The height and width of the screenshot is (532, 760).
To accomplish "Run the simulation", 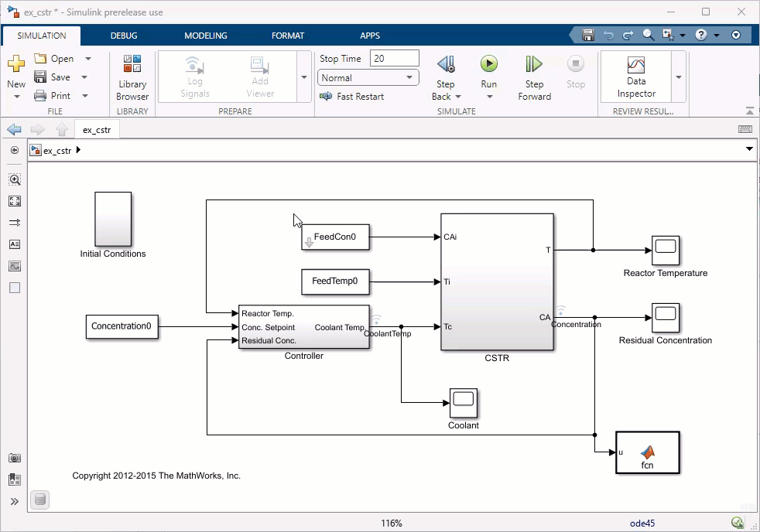I will point(488,63).
